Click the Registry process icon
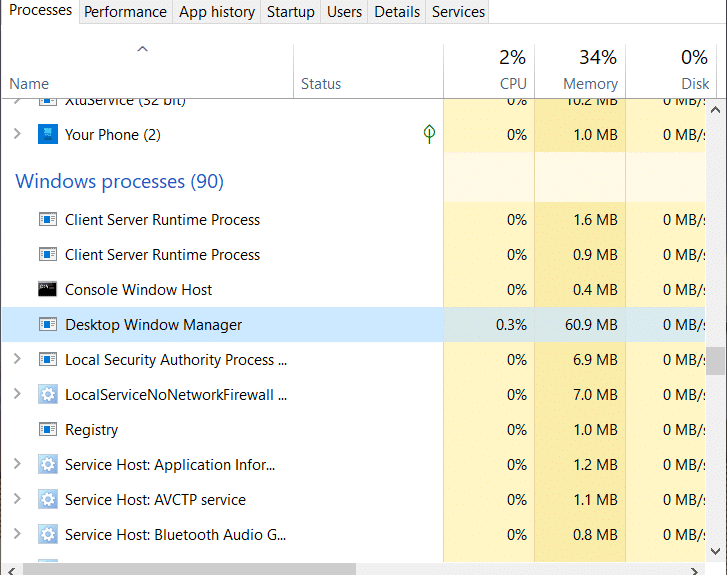Viewport: 727px width, 575px height. [x=47, y=430]
